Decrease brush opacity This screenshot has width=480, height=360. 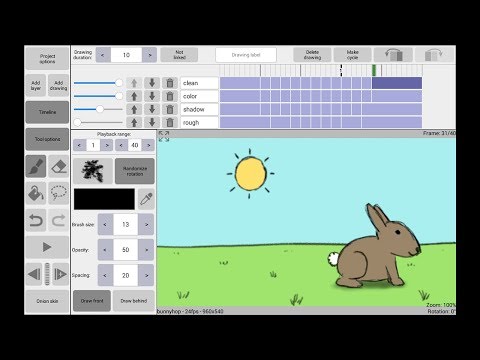[x=105, y=250]
